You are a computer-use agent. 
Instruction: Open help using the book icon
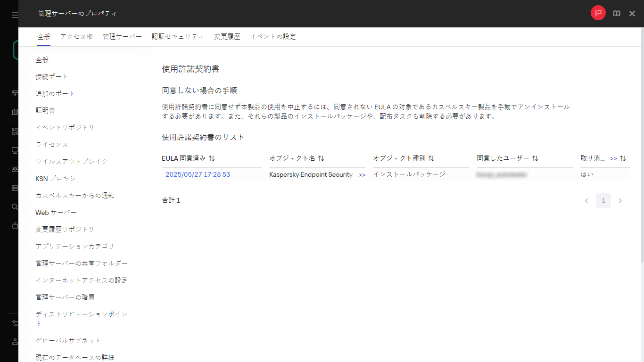pyautogui.click(x=616, y=13)
